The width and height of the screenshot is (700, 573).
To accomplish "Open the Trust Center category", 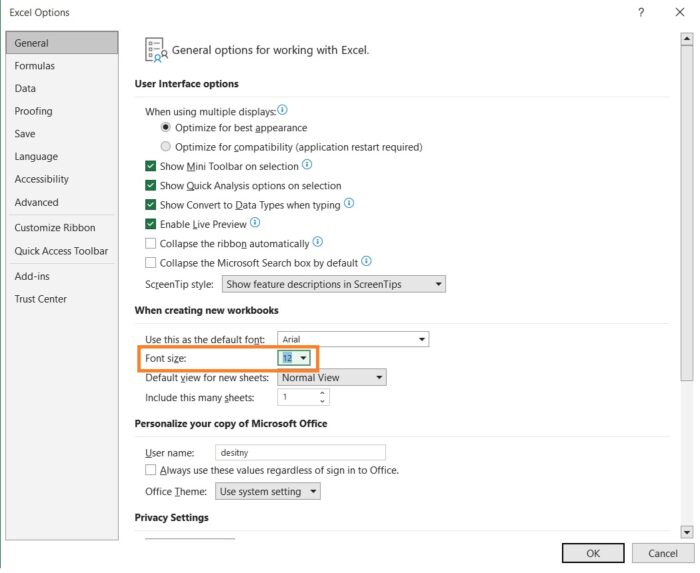I will (x=62, y=299).
